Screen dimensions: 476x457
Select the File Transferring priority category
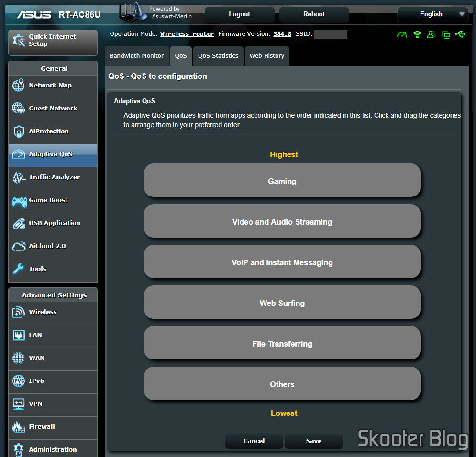[x=282, y=343]
